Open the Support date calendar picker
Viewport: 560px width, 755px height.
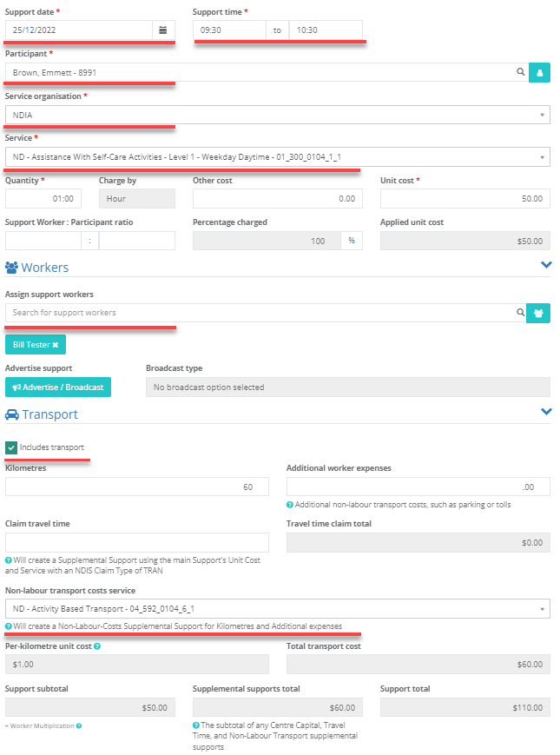[x=163, y=30]
